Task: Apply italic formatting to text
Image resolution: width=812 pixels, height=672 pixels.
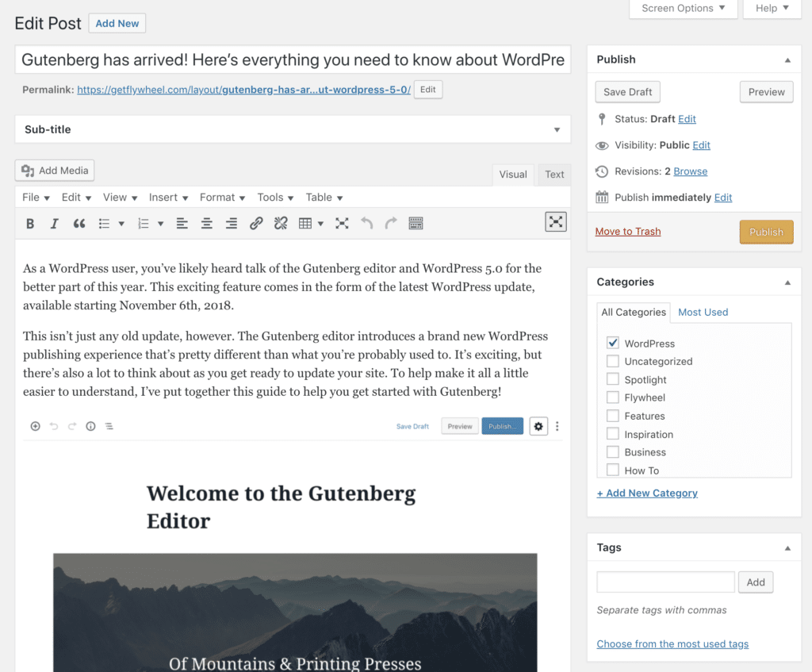Action: tap(54, 223)
